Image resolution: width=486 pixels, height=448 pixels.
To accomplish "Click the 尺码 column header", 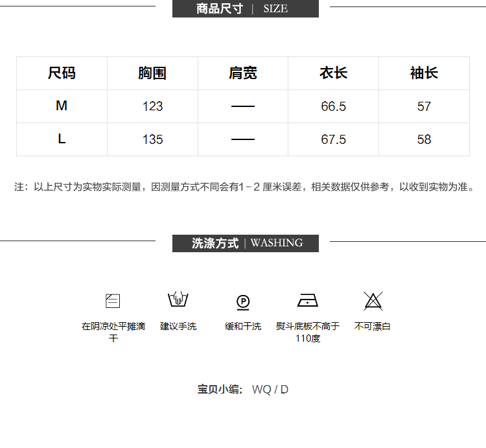I will [62, 73].
